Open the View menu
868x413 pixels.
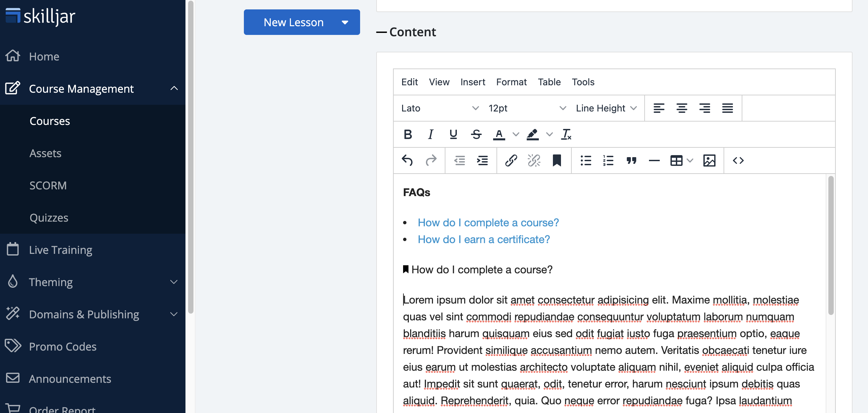point(439,82)
